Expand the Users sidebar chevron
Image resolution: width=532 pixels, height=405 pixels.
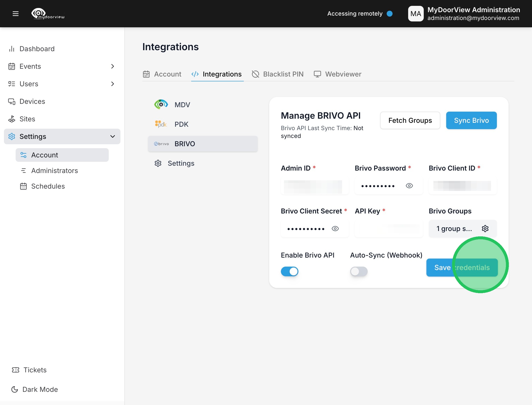pyautogui.click(x=112, y=84)
